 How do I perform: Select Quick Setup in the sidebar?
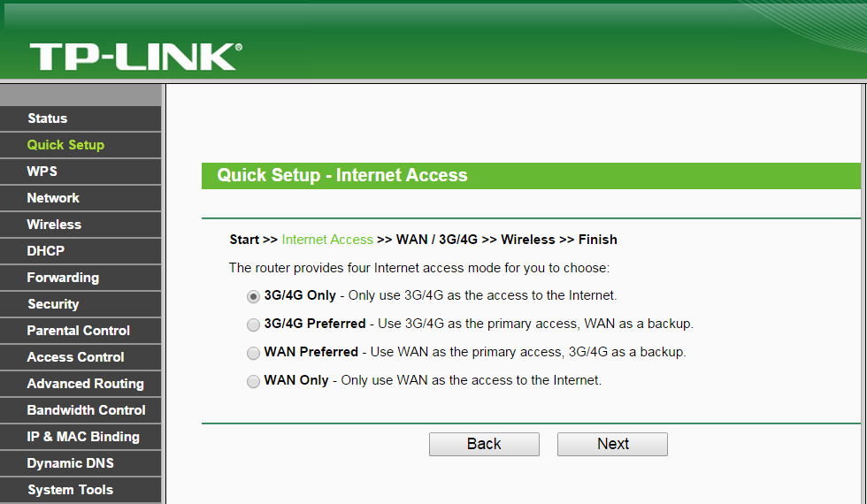pyautogui.click(x=65, y=145)
